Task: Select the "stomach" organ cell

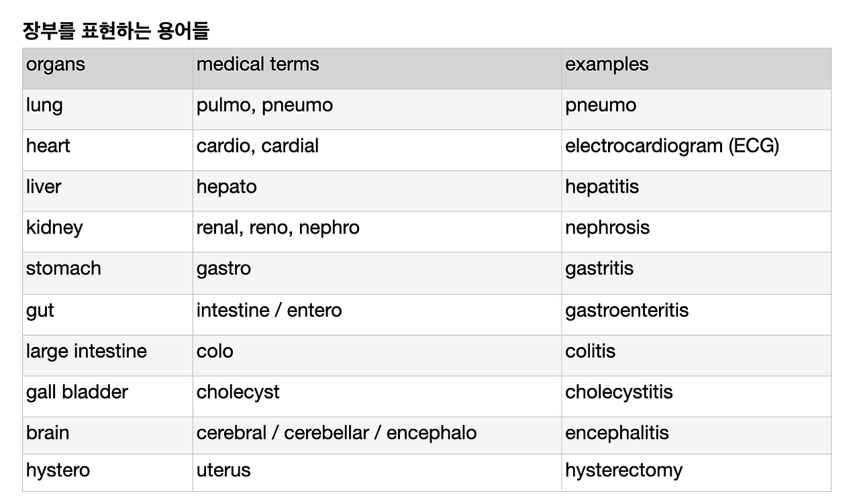Action: (x=64, y=268)
